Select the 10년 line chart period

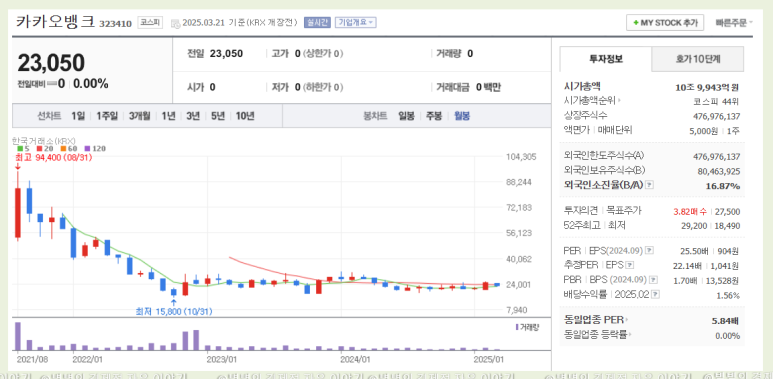coord(245,116)
